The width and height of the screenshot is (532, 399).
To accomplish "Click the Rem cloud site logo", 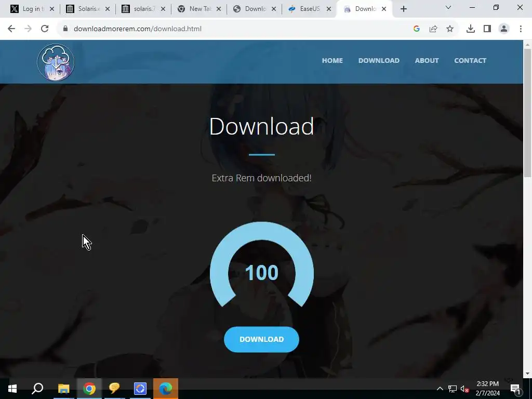I will coord(56,62).
